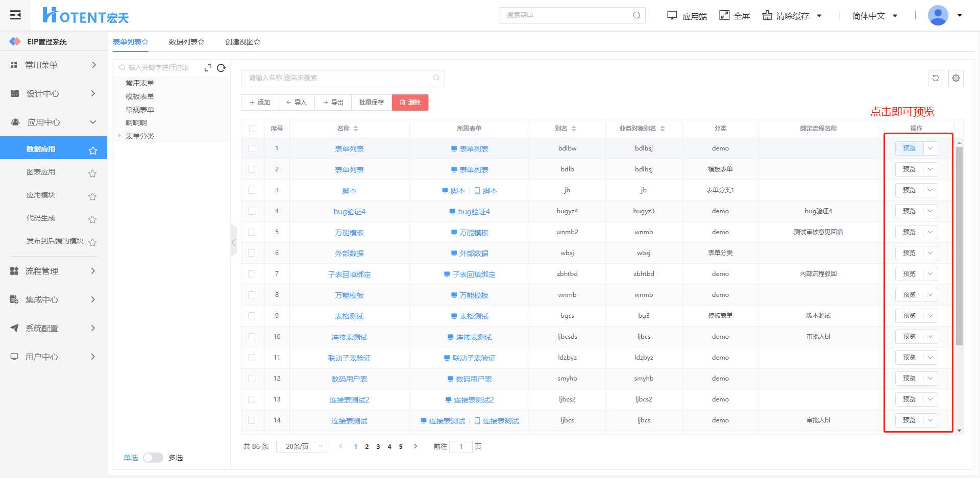
Task: Click the fullscreen 全屏 icon
Action: click(x=724, y=15)
